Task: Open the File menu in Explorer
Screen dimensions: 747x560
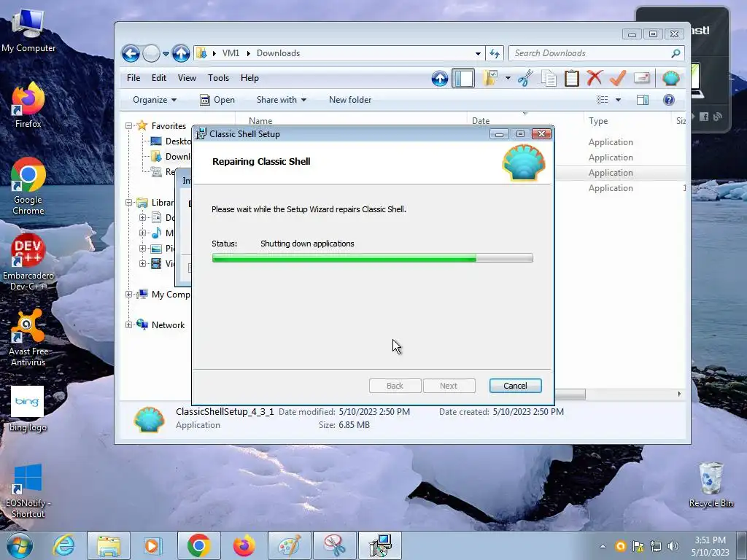Action: [x=133, y=78]
